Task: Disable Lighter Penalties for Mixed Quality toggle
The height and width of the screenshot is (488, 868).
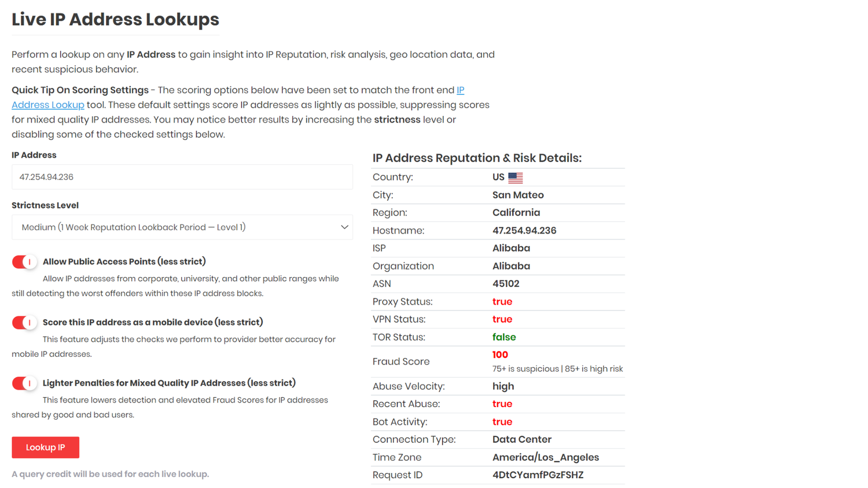Action: 24,383
